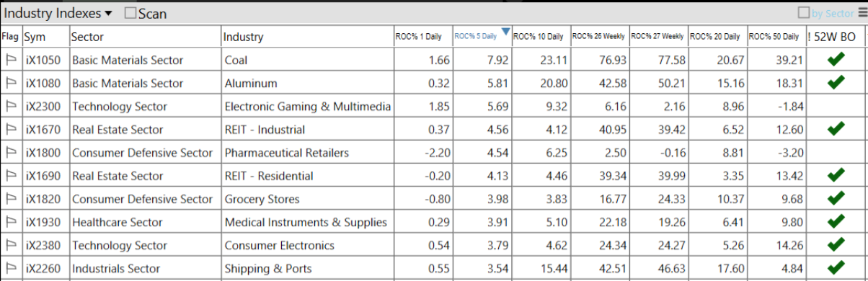Select the iX1930 symbol cell
Screen dimensions: 868x281
(x=45, y=222)
